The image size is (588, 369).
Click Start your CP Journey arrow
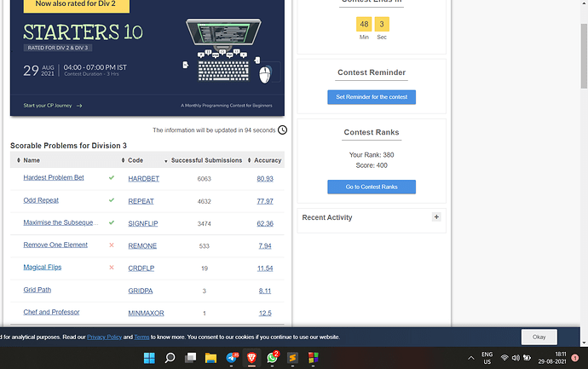coord(79,106)
